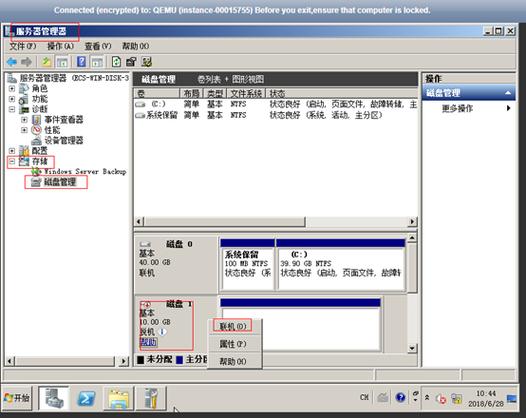526x418 pixels.
Task: Expand the 功能 tree node
Action: tap(12, 99)
